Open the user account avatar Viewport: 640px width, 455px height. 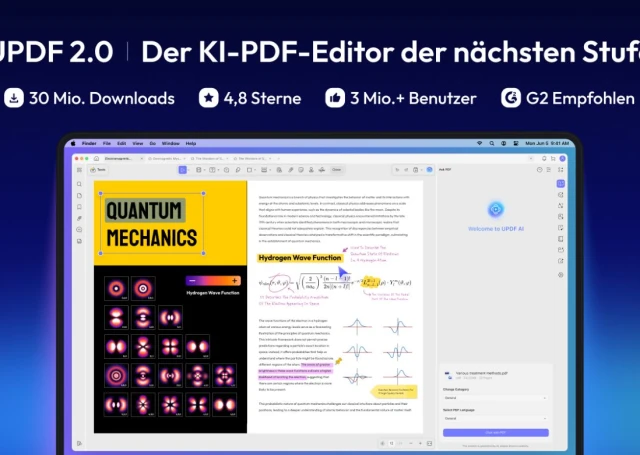click(x=562, y=158)
